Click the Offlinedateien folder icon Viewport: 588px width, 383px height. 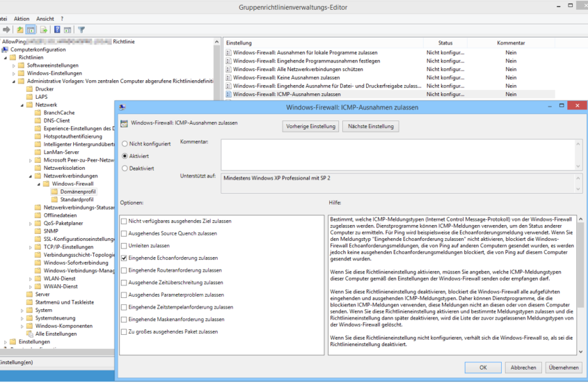click(38, 215)
